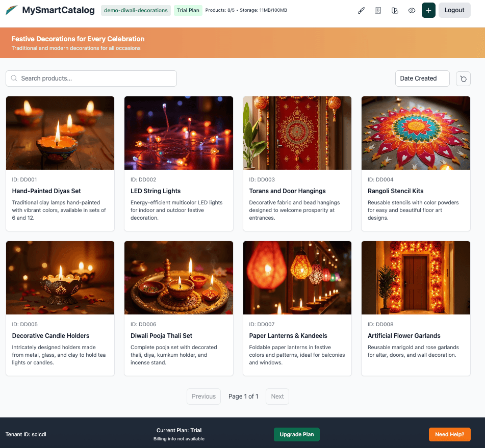This screenshot has height=448, width=485.
Task: Click the Previous pagination button
Action: 203,397
